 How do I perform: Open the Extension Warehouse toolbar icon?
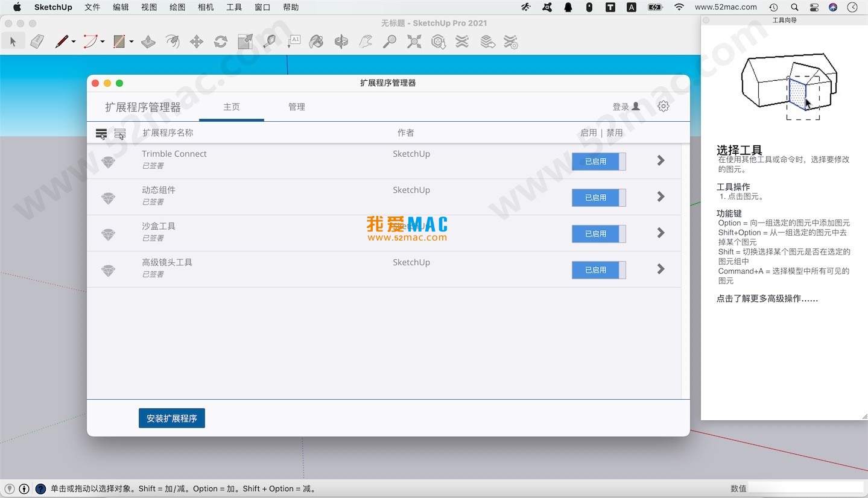pyautogui.click(x=462, y=42)
